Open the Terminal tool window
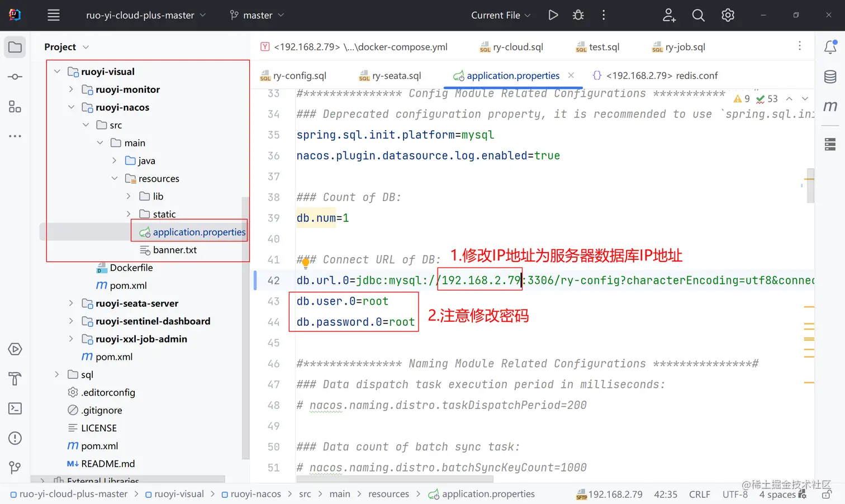The height and width of the screenshot is (504, 845). [x=15, y=408]
